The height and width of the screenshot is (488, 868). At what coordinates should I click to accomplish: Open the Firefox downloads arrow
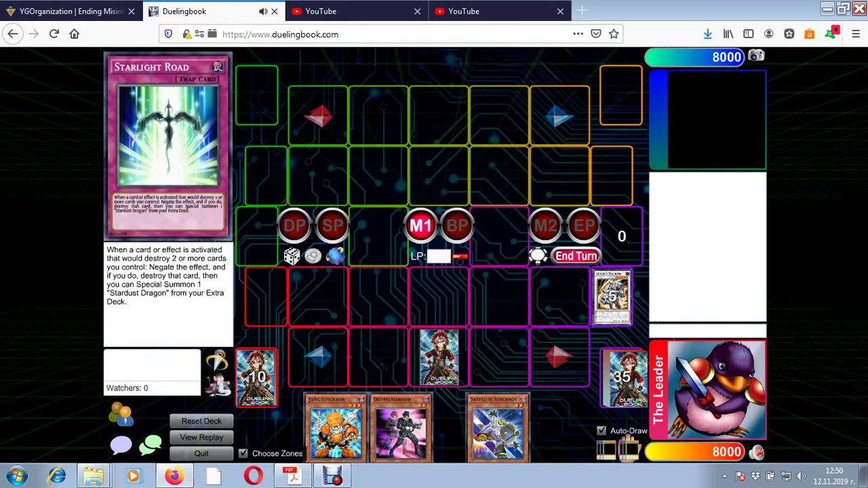[707, 34]
